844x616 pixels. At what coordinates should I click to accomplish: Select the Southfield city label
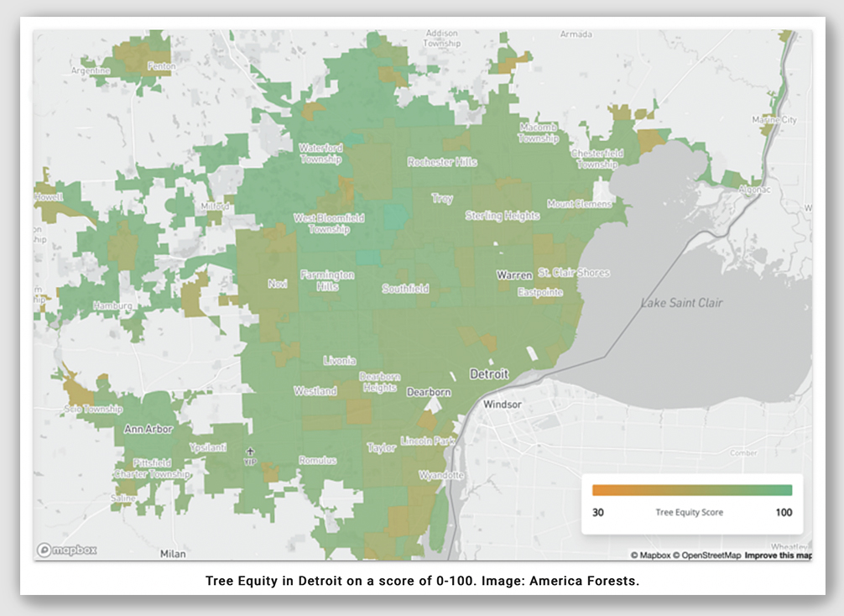coord(405,289)
